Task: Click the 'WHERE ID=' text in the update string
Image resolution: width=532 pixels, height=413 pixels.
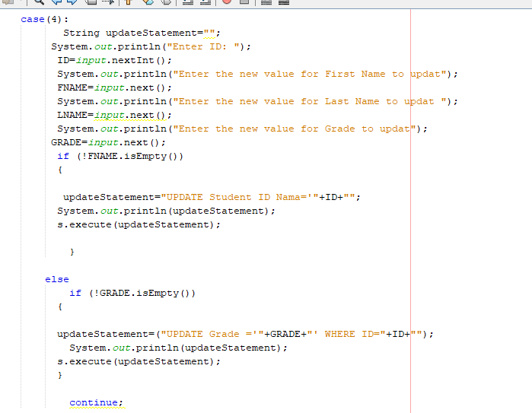Action: point(352,335)
